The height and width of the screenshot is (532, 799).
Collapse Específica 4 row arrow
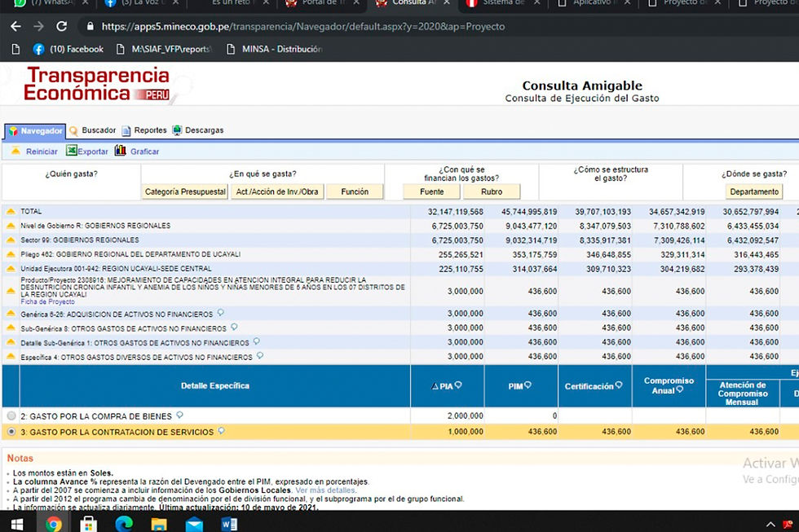[11, 356]
